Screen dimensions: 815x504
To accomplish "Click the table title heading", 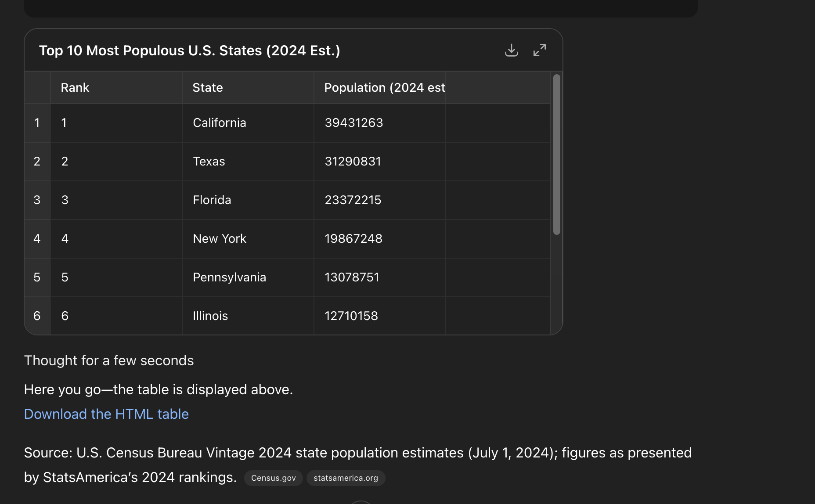I will tap(190, 51).
